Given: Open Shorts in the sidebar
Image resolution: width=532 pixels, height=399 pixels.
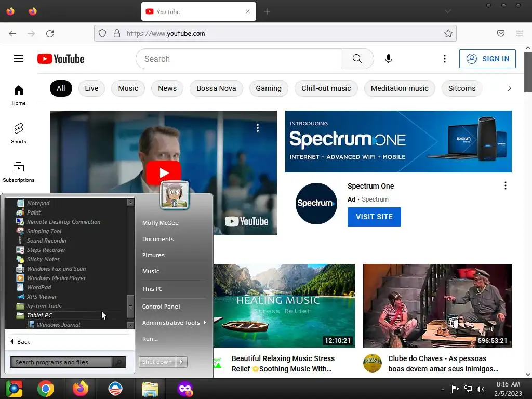Looking at the screenshot, I should pos(19,134).
